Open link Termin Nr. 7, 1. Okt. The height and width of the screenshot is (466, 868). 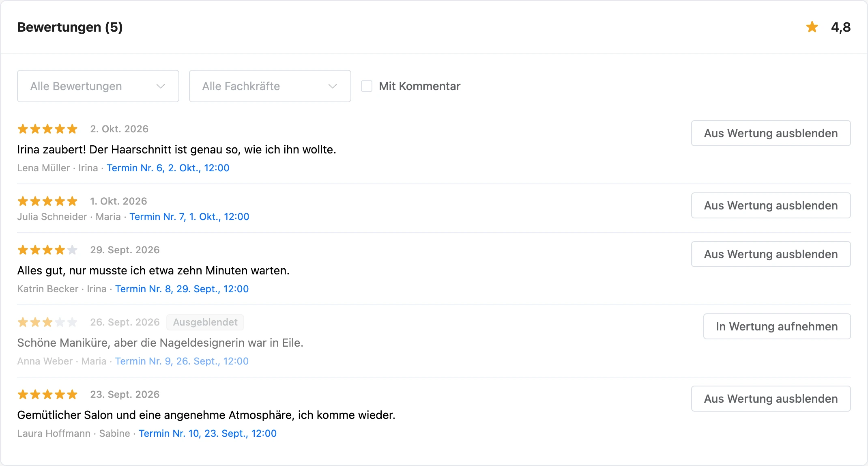point(189,217)
